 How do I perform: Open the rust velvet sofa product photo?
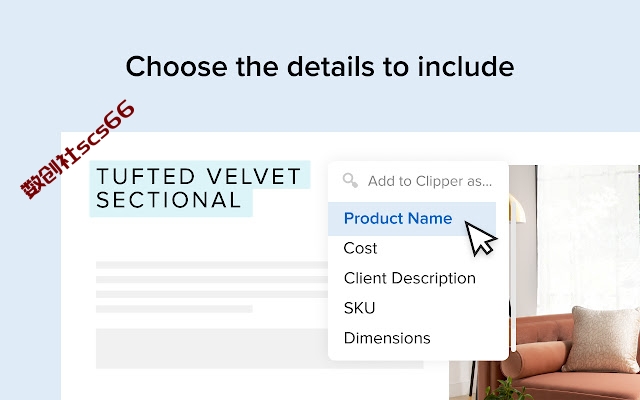tap(544, 282)
